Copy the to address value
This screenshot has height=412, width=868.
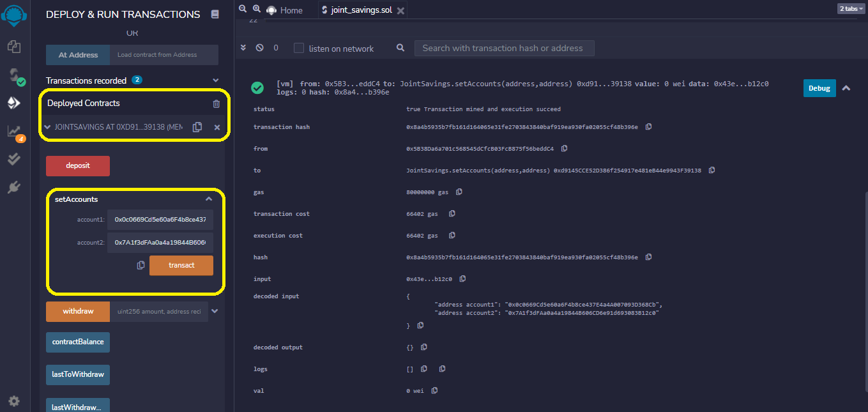(712, 171)
